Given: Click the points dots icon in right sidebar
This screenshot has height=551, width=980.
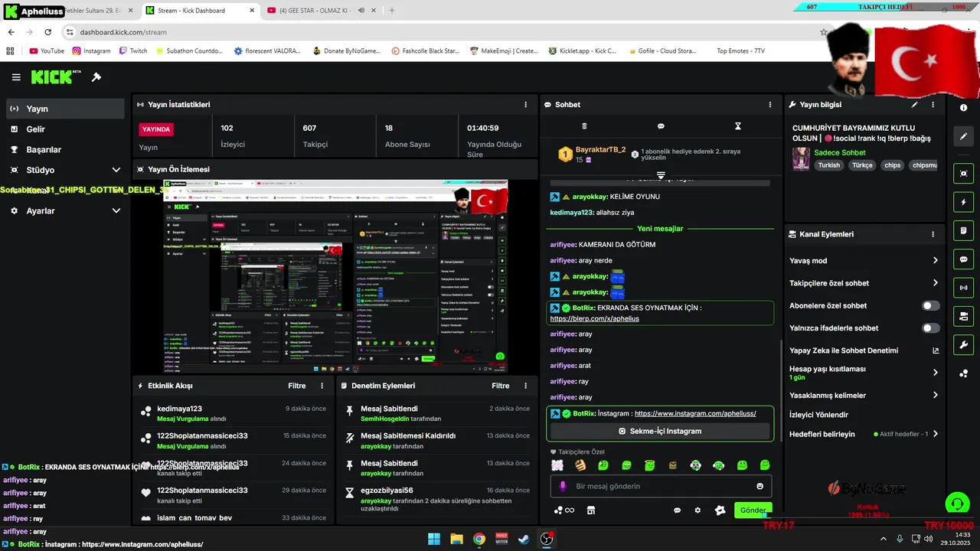Looking at the screenshot, I should tap(964, 373).
